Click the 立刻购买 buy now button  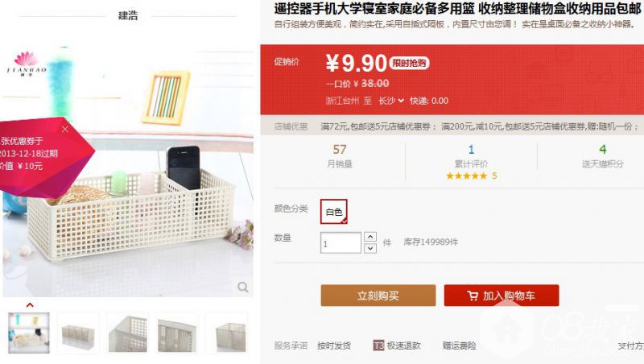coord(378,296)
